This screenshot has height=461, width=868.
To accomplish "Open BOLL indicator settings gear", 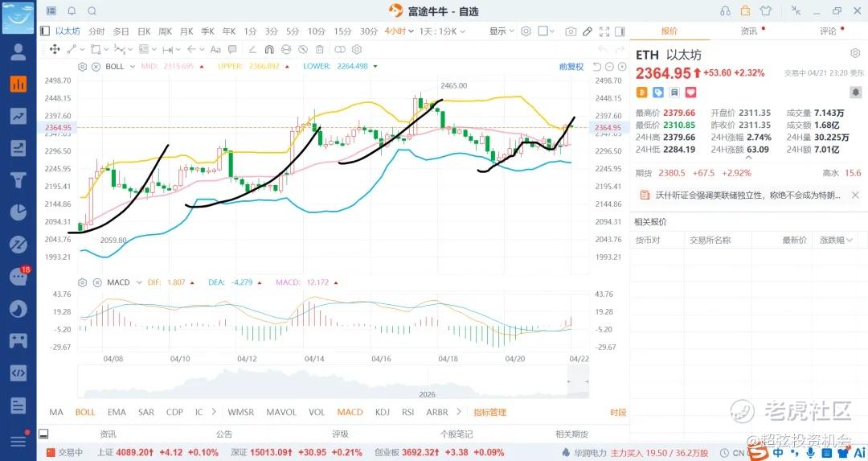I will point(82,67).
